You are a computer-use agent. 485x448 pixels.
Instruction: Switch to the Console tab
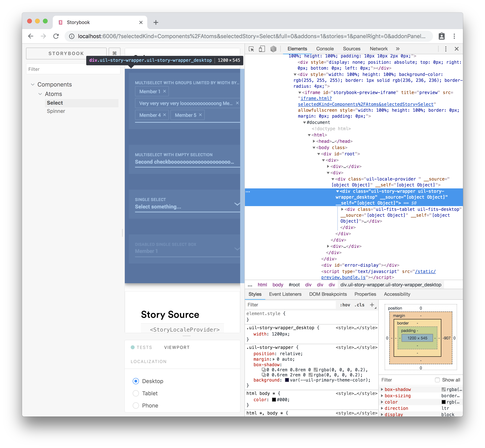click(x=325, y=49)
